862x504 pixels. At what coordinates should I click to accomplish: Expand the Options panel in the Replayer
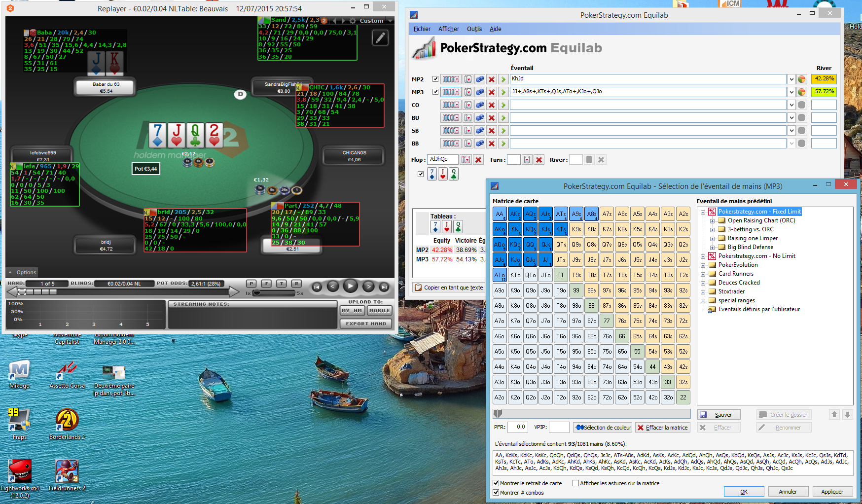[x=23, y=272]
